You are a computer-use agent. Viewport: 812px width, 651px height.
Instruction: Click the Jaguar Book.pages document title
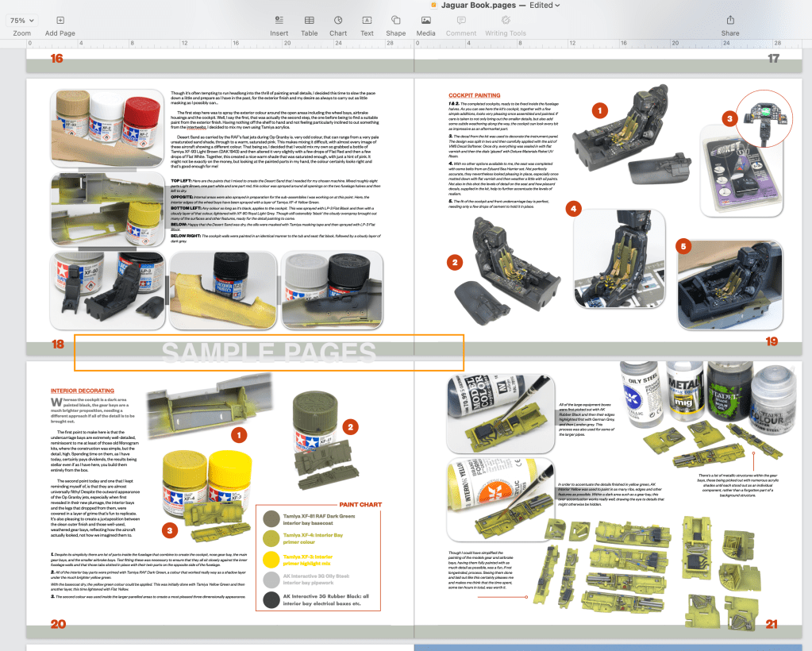tap(481, 6)
